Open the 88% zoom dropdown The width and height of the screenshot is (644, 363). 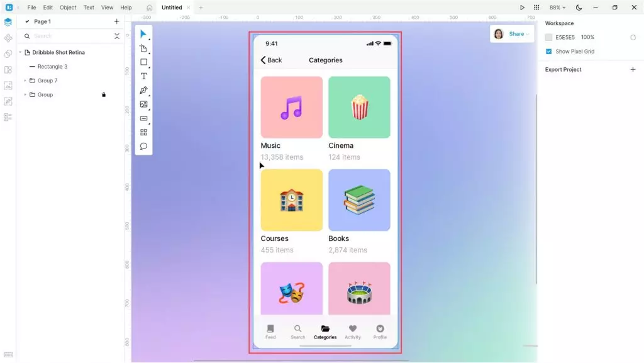pyautogui.click(x=557, y=8)
